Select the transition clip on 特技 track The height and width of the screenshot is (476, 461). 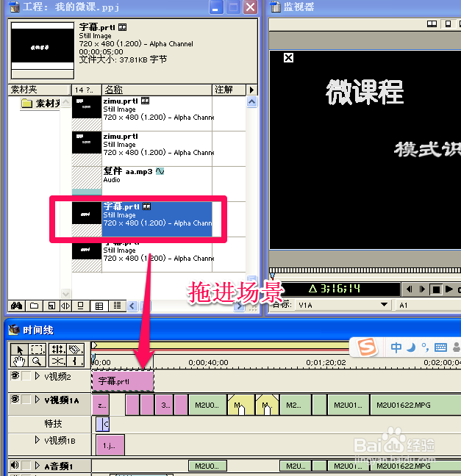[102, 424]
